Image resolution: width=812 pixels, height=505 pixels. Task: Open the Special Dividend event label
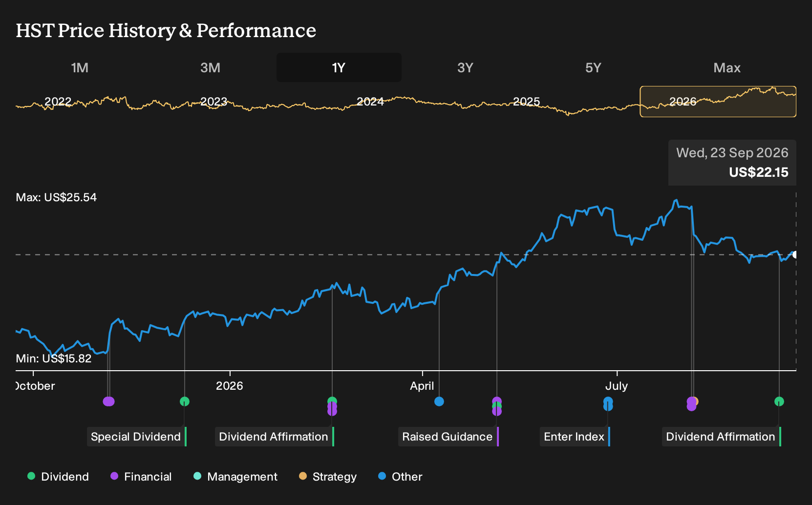tap(136, 437)
